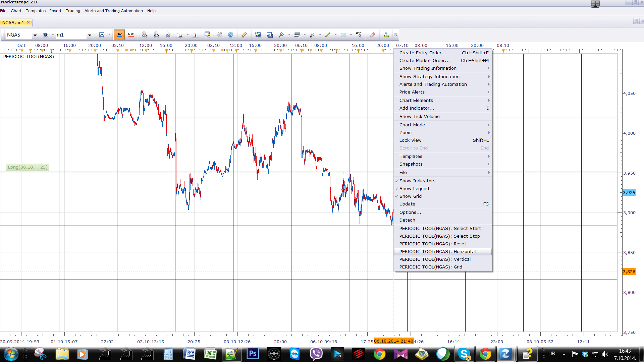Expand the Chart Mode submenu
The height and width of the screenshot is (362, 644).
click(x=443, y=125)
